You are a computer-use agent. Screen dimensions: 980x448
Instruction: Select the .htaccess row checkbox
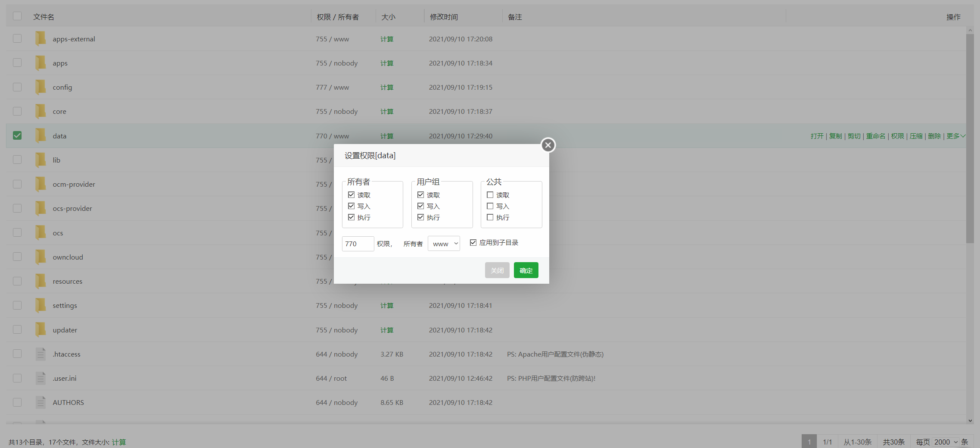click(17, 354)
